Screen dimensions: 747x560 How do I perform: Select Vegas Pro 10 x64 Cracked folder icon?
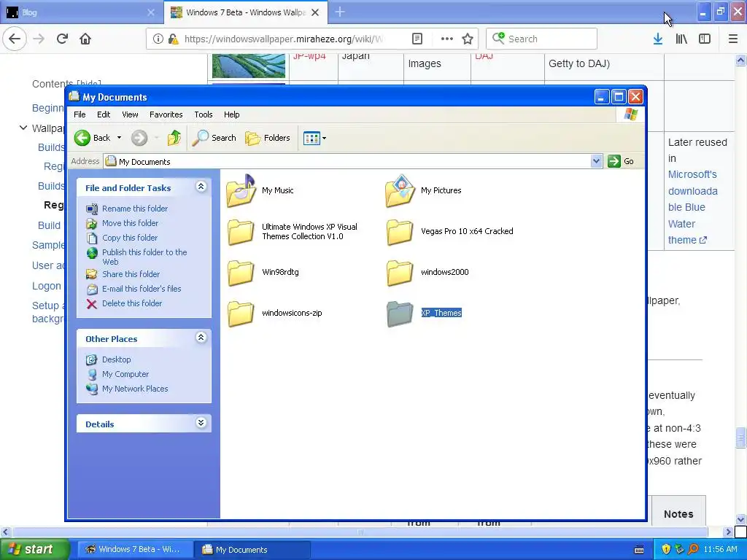coord(400,232)
